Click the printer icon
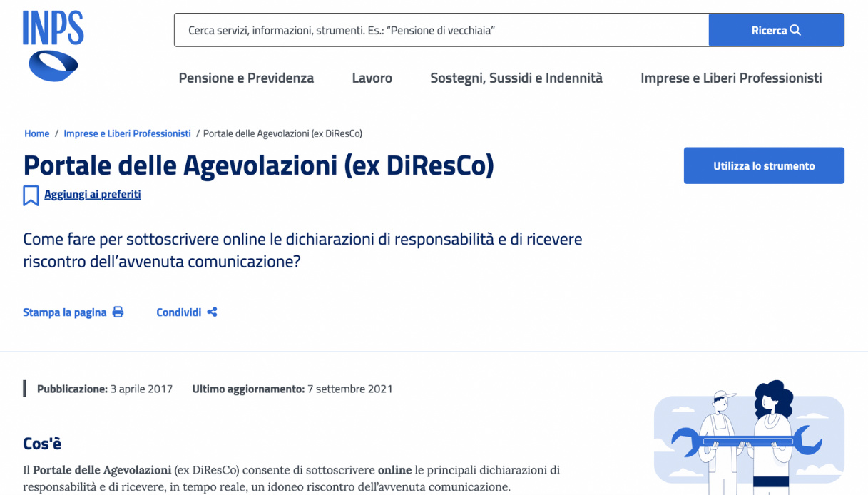The image size is (868, 495). pyautogui.click(x=118, y=312)
